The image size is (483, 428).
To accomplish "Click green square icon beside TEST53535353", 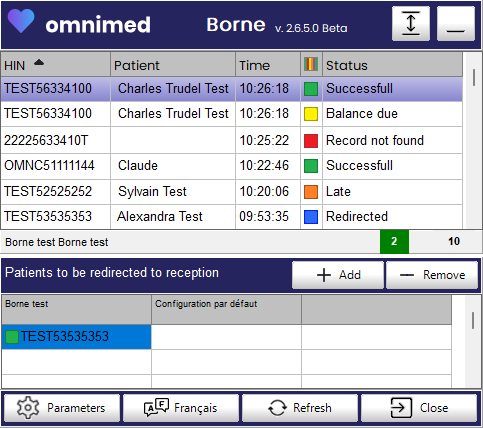I will [x=12, y=337].
